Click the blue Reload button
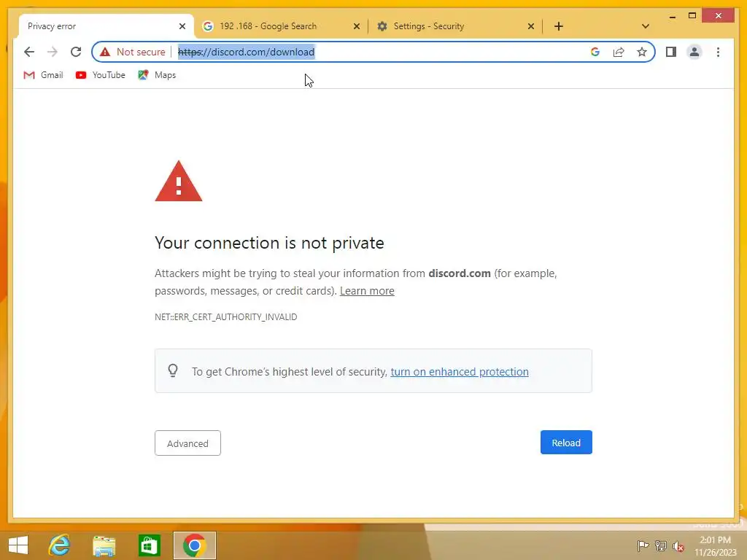 (x=566, y=443)
